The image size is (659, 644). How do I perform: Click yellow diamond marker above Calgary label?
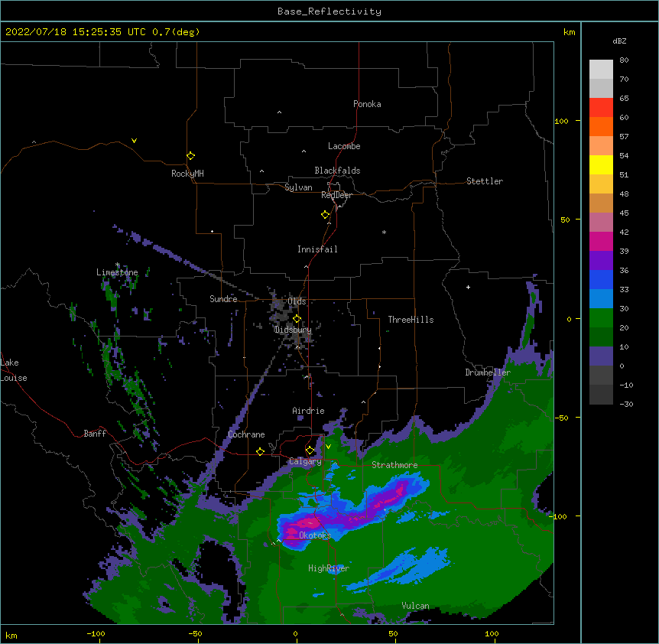tap(310, 450)
